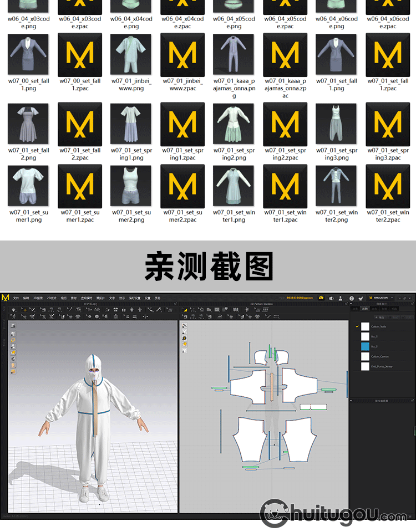This screenshot has width=416, height=532.
Task: Click the garment display icon atop 3D sidebar
Action: click(x=13, y=326)
